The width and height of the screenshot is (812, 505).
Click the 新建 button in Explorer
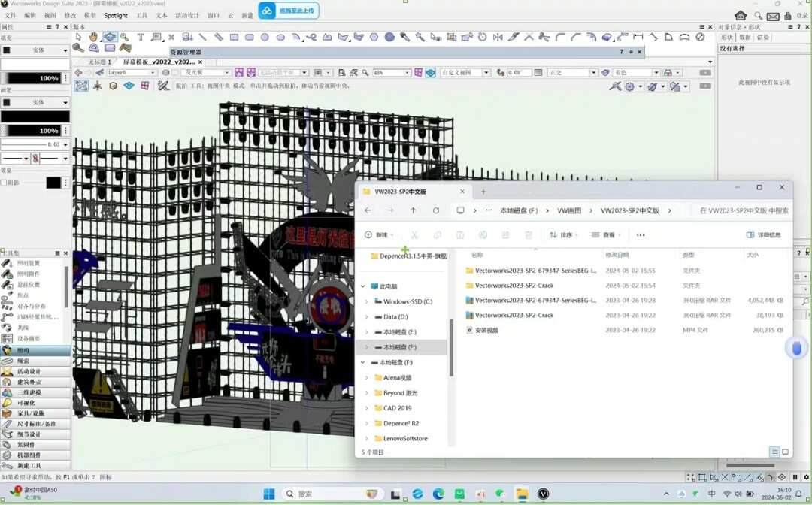click(380, 235)
